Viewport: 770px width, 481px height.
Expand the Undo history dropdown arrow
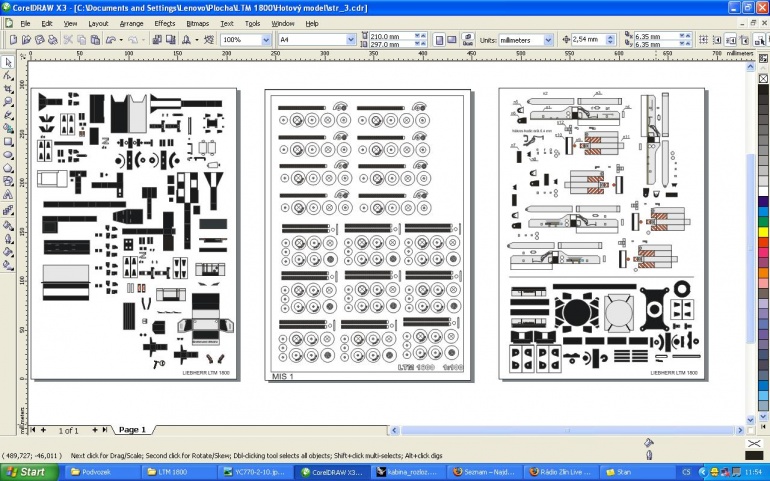[x=121, y=40]
